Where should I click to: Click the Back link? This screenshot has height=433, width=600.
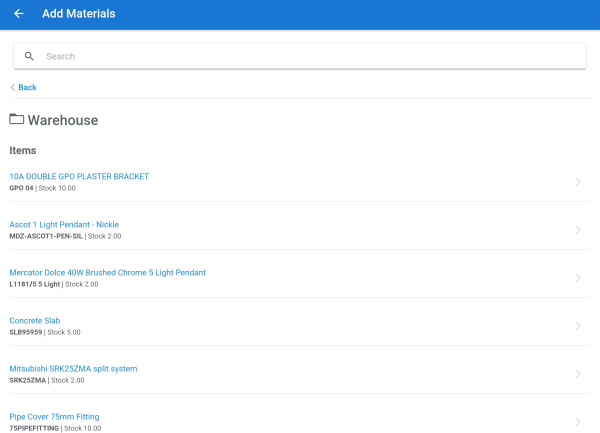coord(27,87)
